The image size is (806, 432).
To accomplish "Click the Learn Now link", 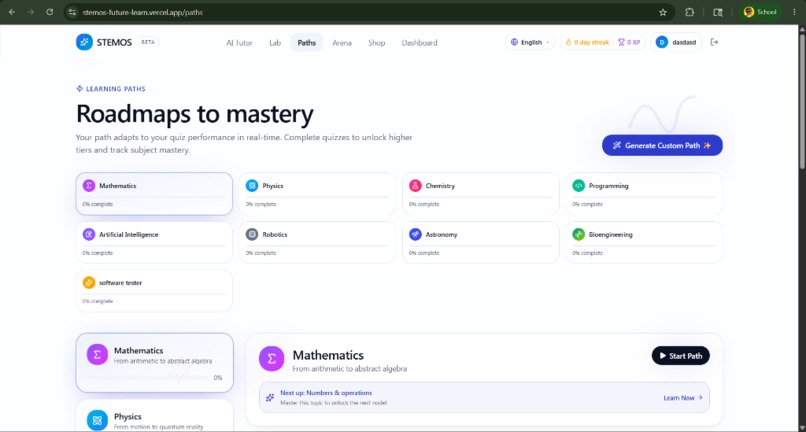I will click(683, 398).
